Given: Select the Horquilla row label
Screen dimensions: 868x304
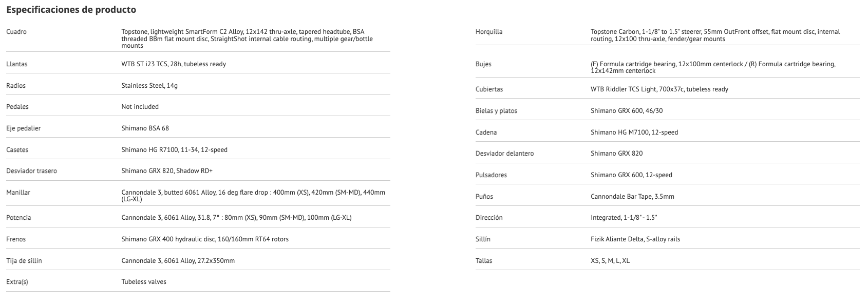Looking at the screenshot, I should [489, 32].
